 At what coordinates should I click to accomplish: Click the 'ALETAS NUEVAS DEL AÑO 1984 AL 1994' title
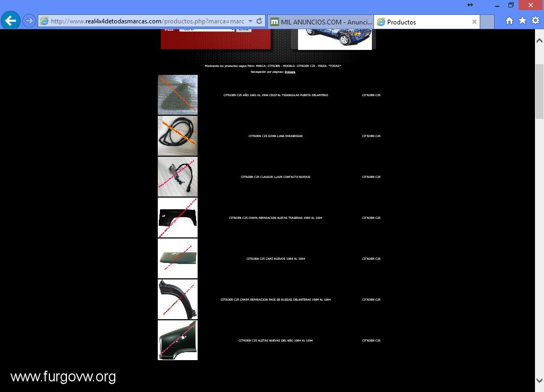276,340
